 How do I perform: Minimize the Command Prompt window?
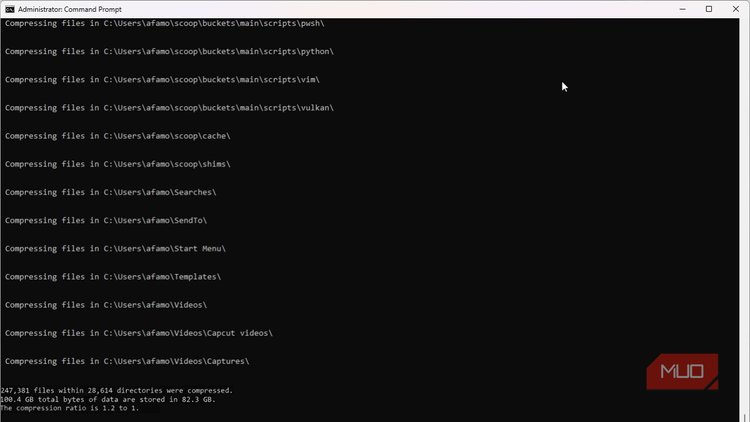pos(683,9)
